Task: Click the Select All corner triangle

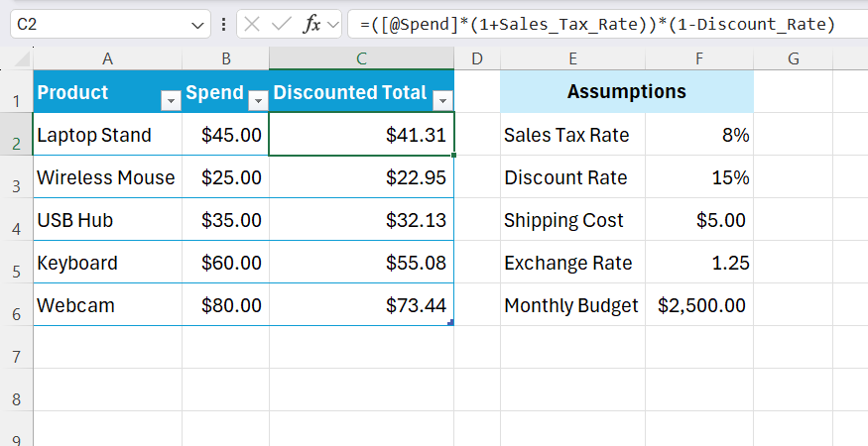Action: pos(23,59)
